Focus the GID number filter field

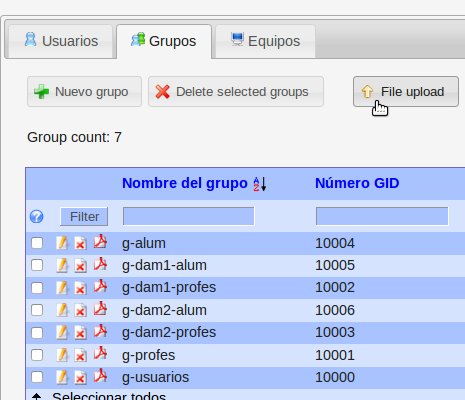tap(382, 216)
